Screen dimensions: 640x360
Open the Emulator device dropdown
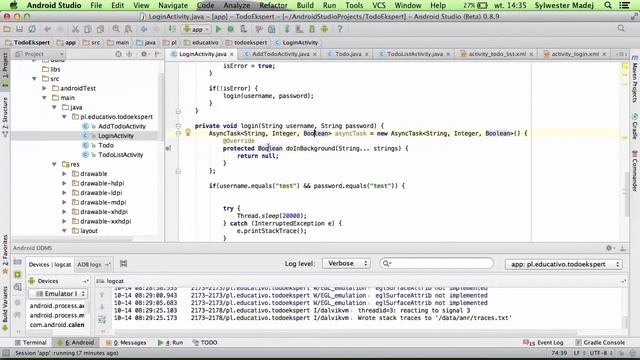click(58, 293)
